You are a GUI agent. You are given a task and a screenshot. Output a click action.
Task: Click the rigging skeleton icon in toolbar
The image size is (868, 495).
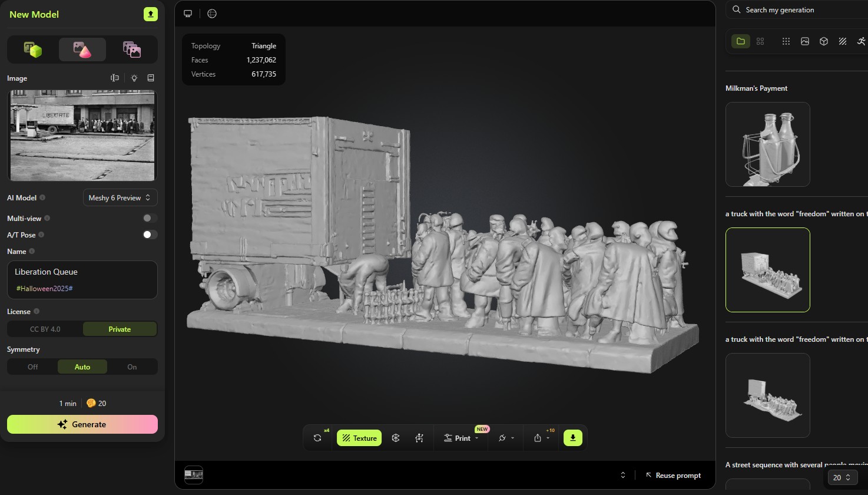[419, 438]
